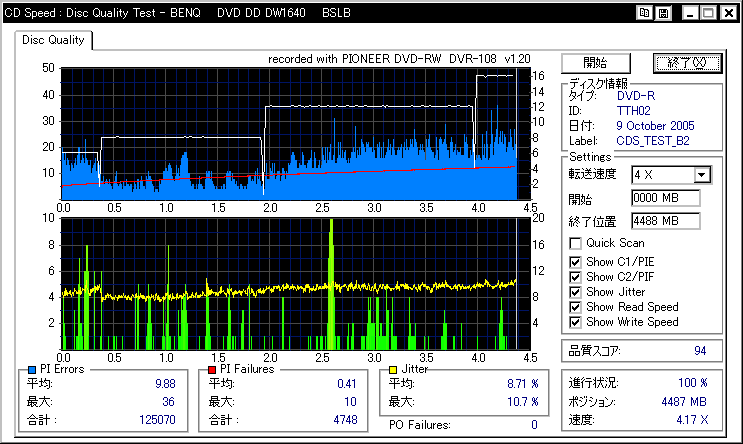743x444 pixels.
Task: Click the progress value 100 %
Action: (693, 383)
